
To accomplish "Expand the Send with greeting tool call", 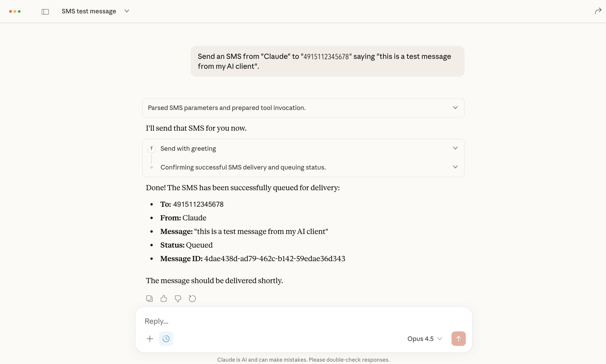I will pos(455,148).
